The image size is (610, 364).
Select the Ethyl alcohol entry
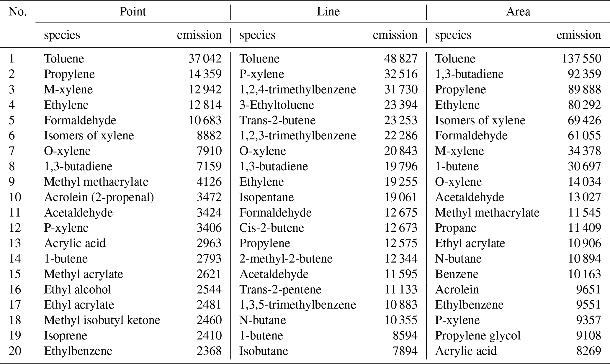(x=78, y=289)
